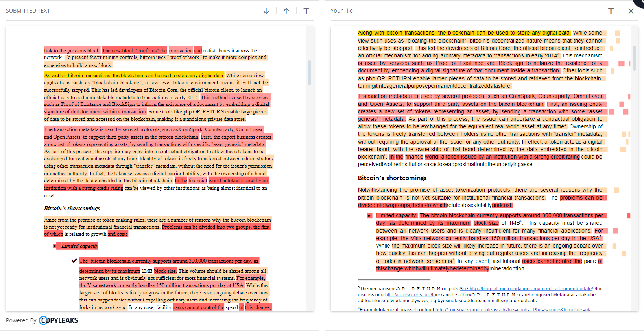Image resolution: width=644 pixels, height=331 pixels.
Task: Select italic 'Bitcoin's shortcomings' heading in submitted text
Action: (x=72, y=209)
